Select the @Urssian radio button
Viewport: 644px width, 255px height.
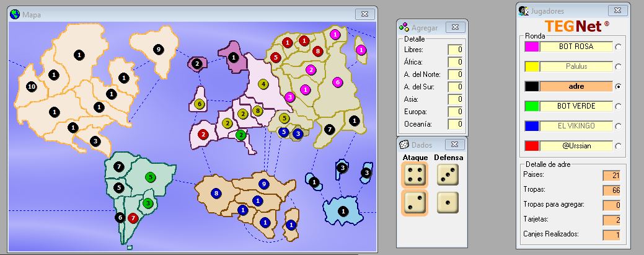[x=618, y=146]
